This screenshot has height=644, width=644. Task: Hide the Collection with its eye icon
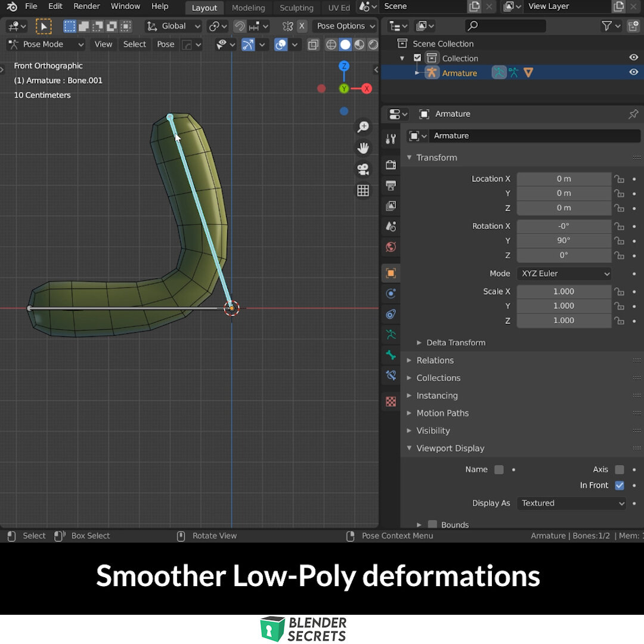(634, 57)
